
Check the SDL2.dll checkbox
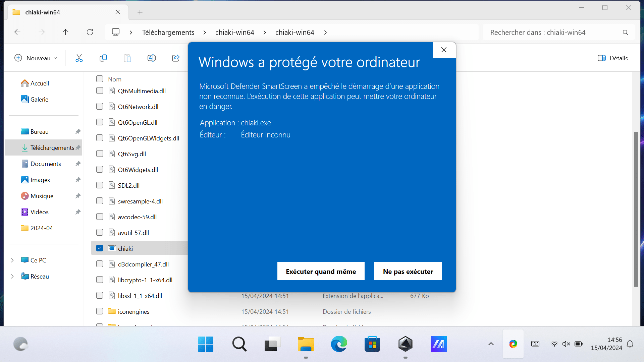(x=100, y=185)
